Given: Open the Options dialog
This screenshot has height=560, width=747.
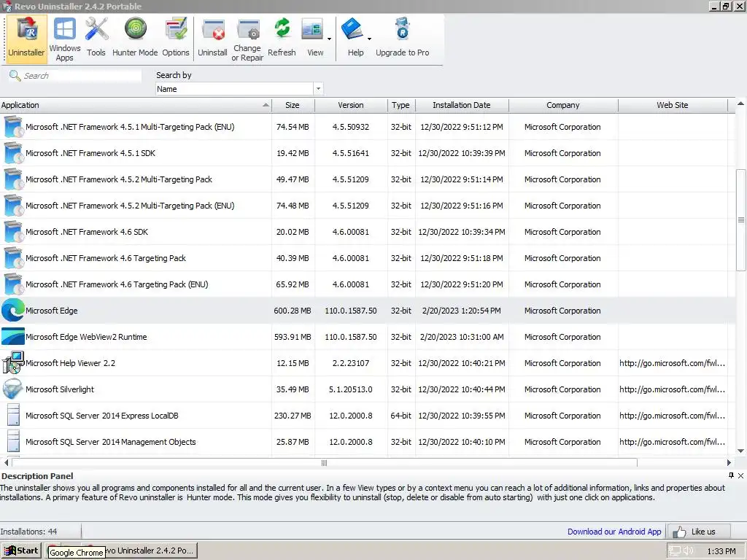Looking at the screenshot, I should (176, 38).
